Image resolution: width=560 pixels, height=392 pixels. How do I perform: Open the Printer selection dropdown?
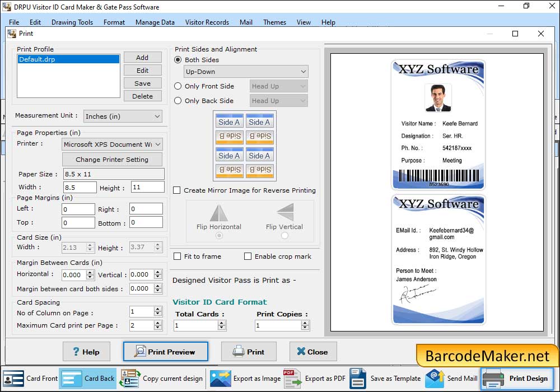112,144
